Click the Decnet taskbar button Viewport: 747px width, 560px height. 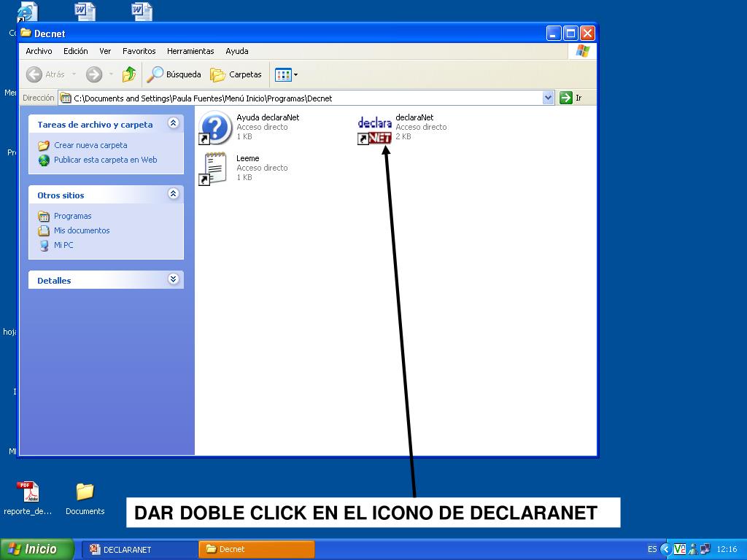257,550
